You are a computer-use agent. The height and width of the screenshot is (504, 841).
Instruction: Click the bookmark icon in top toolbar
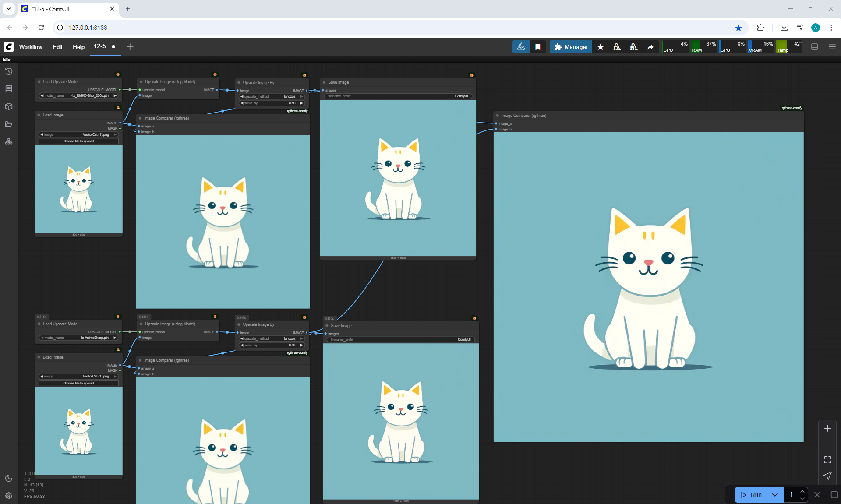pos(538,47)
